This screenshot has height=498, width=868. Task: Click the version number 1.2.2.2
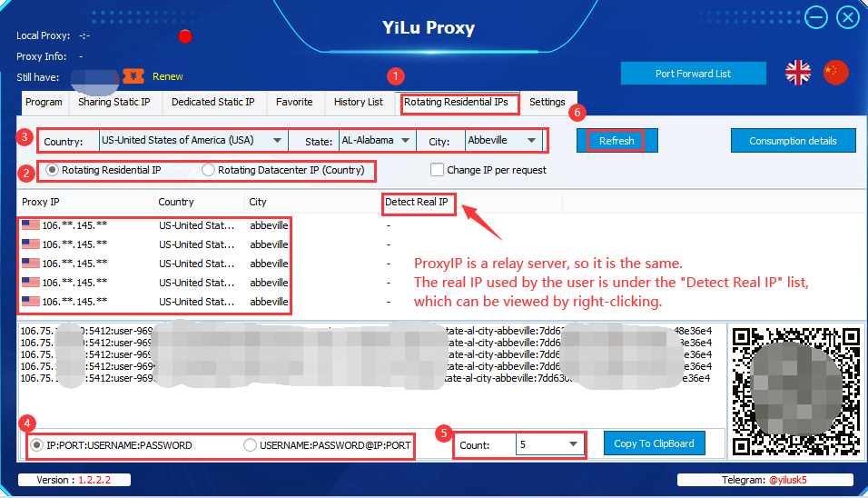(x=94, y=480)
